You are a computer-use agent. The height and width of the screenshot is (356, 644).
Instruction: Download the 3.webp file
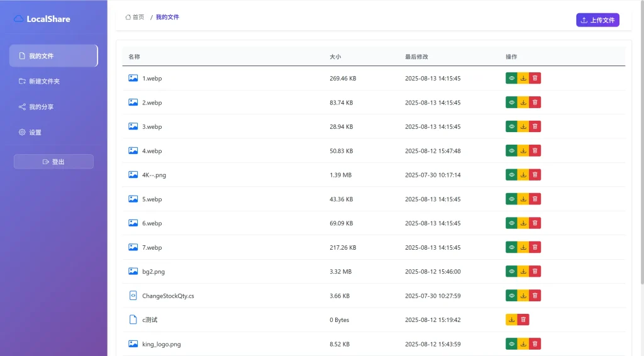[x=523, y=126]
